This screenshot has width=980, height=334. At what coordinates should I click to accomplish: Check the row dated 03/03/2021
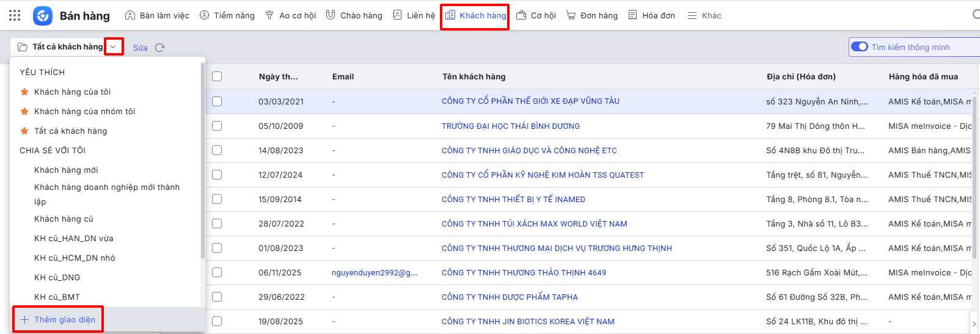217,101
